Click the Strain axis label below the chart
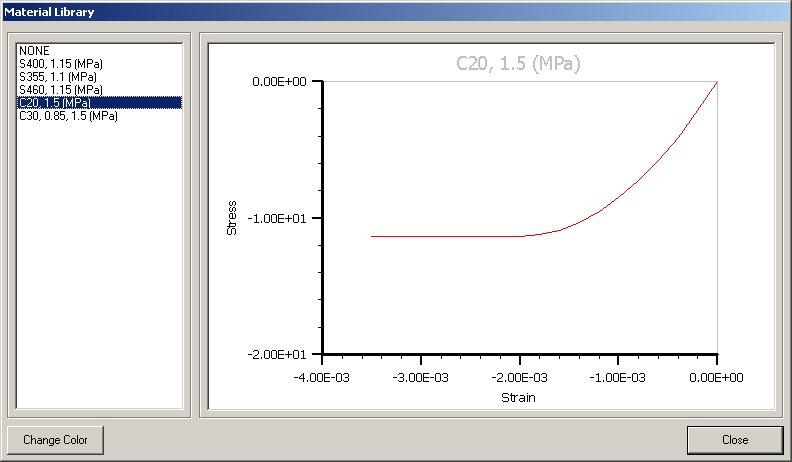The width and height of the screenshot is (792, 462). [x=518, y=398]
